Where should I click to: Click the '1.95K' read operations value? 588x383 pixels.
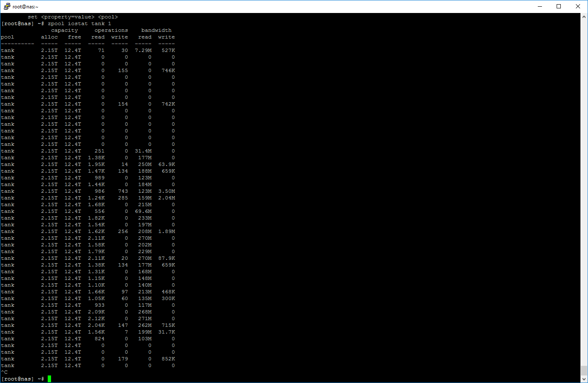[x=96, y=164]
